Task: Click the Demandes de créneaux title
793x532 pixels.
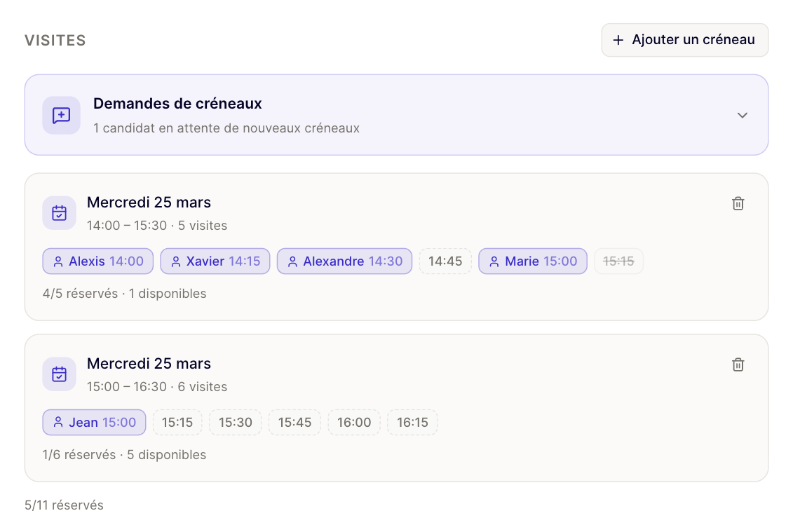Action: coord(177,104)
